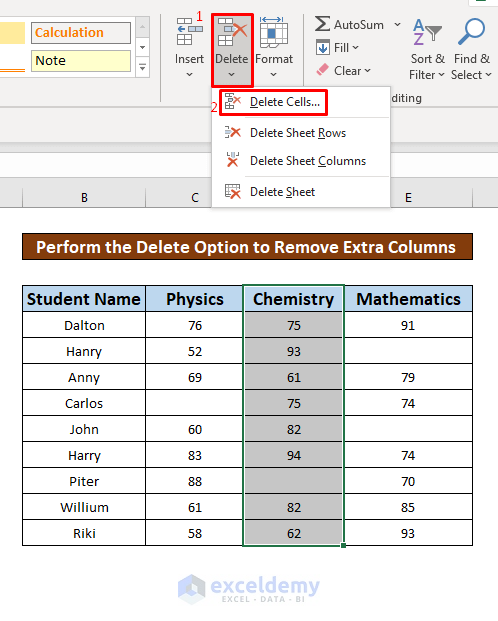
Task: Click the AutoSum sigma icon
Action: 322,24
